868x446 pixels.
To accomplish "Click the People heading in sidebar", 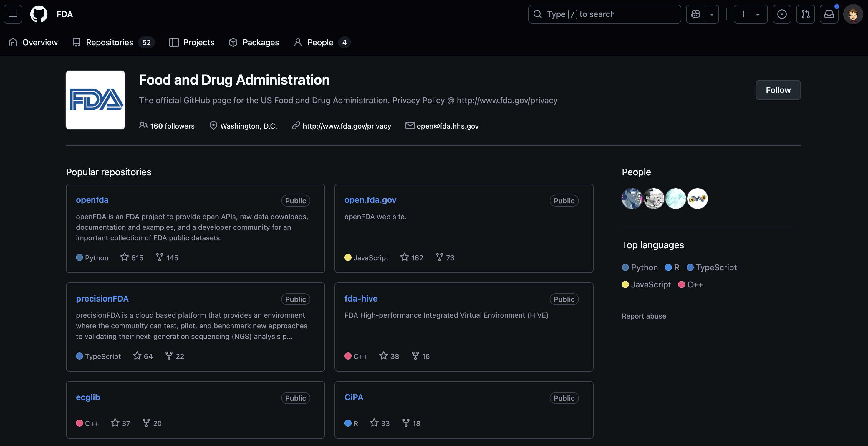I will 636,172.
